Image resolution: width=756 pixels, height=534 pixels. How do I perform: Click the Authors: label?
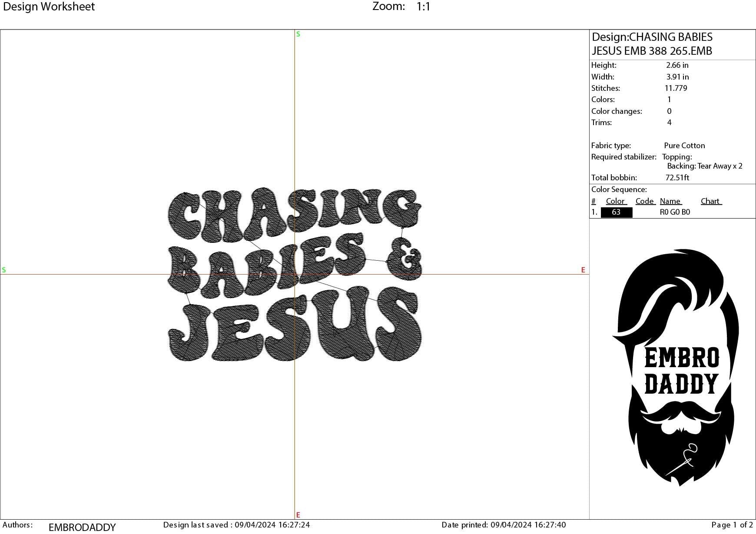tap(17, 525)
